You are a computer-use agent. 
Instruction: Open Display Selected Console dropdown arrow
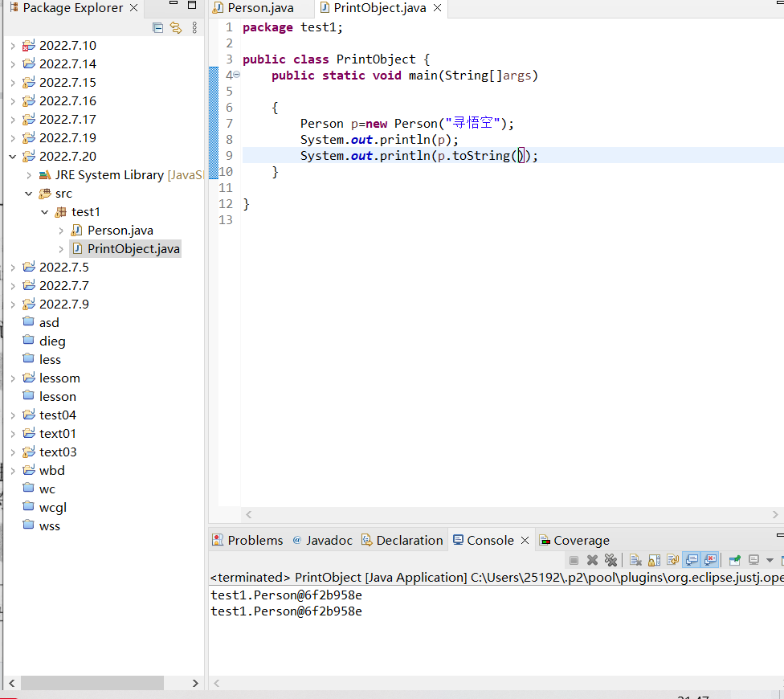coord(770,561)
